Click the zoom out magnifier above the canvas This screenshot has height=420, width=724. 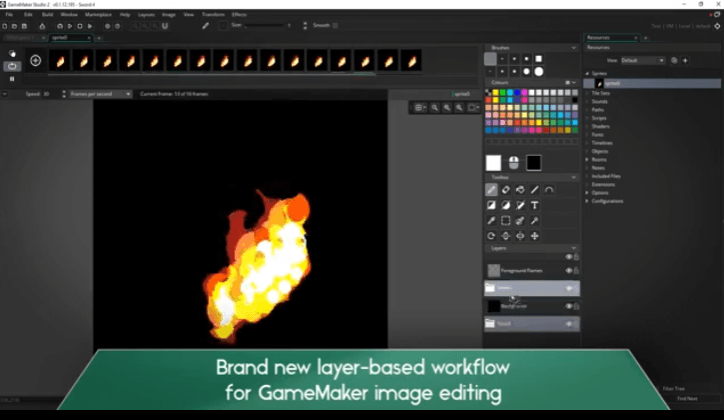(x=434, y=108)
